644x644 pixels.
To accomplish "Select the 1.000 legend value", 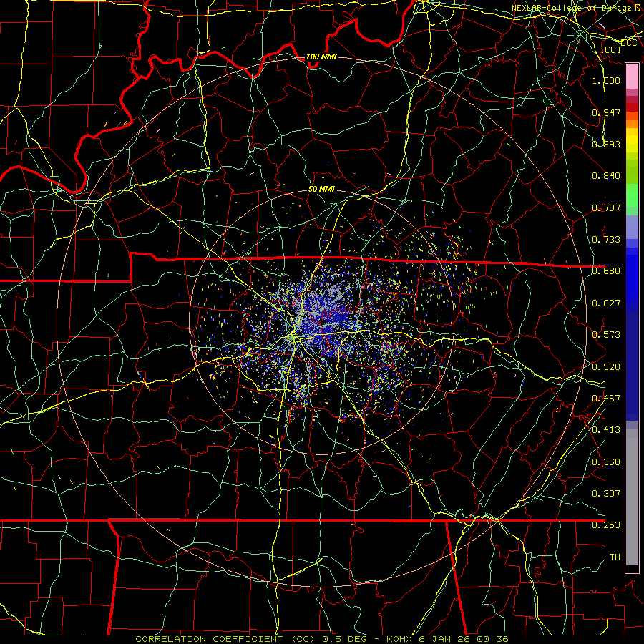I will click(x=606, y=81).
